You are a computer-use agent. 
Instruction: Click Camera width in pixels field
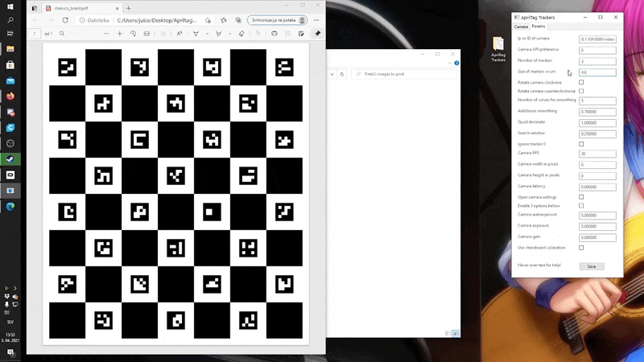point(597,165)
